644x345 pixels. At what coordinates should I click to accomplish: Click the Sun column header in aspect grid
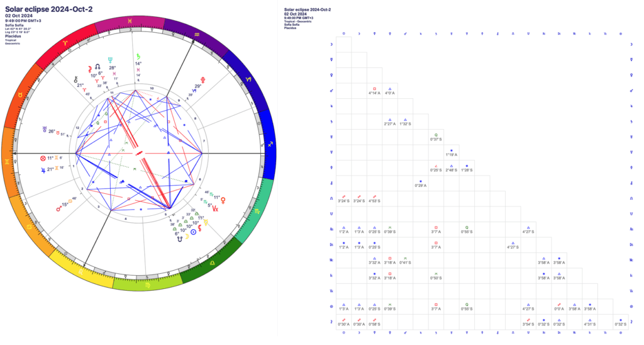tap(343, 33)
